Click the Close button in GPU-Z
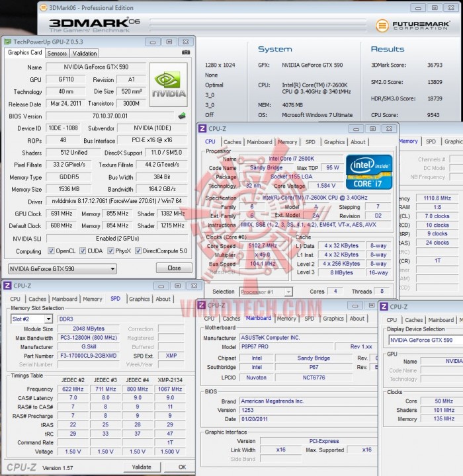This screenshot has height=476, width=463. click(x=174, y=268)
